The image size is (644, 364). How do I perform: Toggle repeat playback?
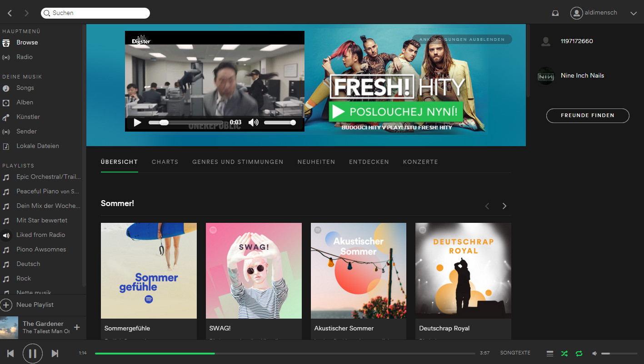point(579,353)
